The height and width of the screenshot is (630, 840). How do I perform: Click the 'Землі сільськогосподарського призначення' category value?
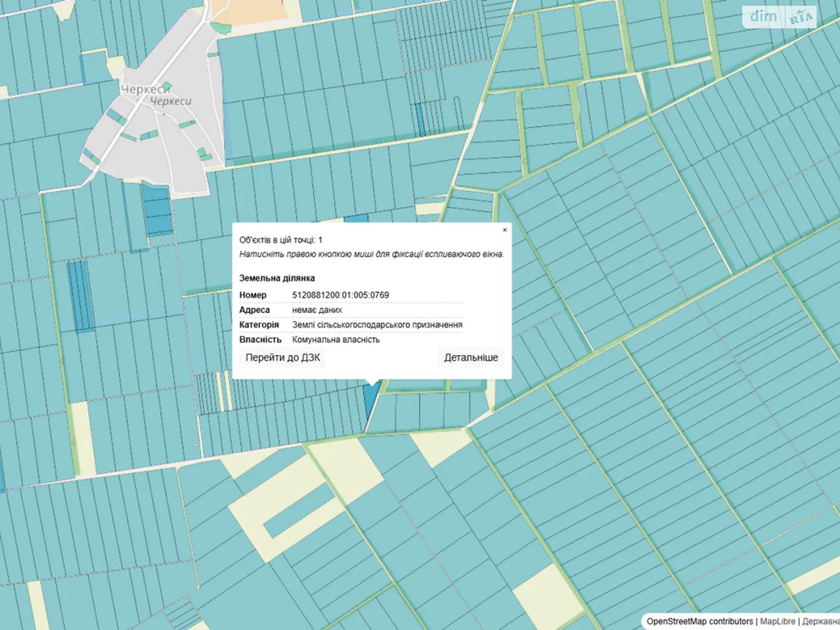click(377, 325)
